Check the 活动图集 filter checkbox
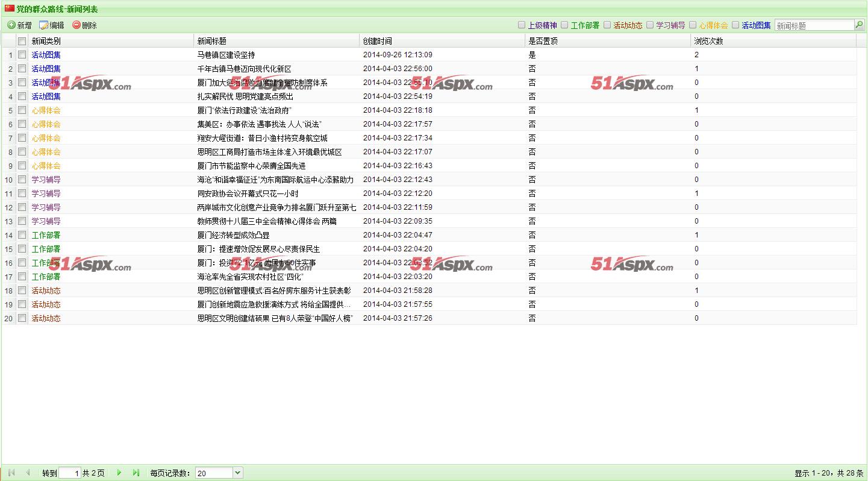The width and height of the screenshot is (868, 481). coord(735,25)
